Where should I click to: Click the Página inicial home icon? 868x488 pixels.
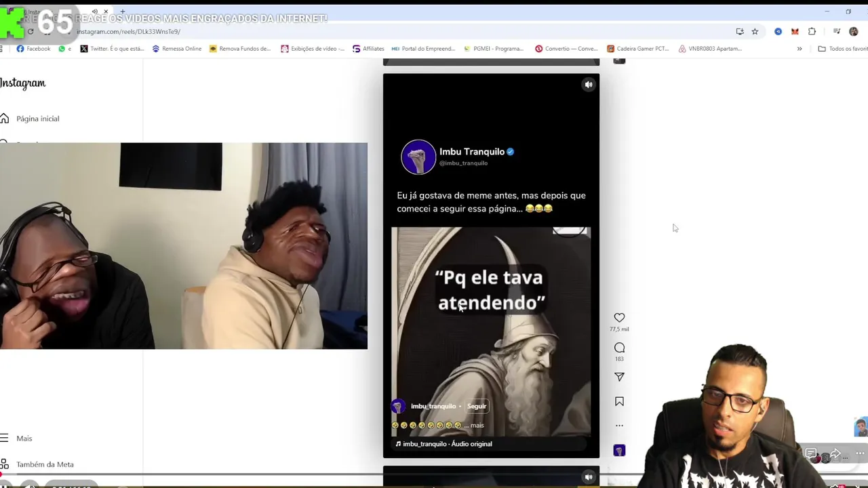tap(4, 119)
